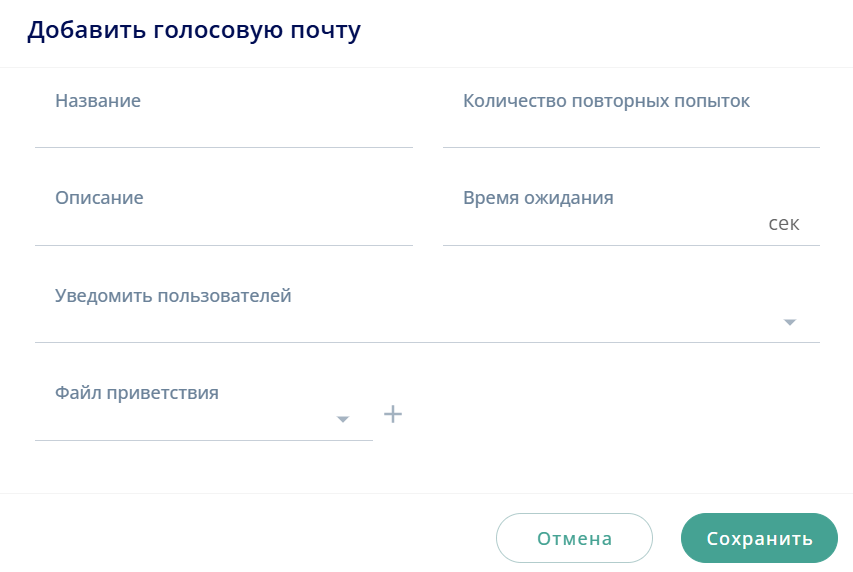This screenshot has height=572, width=853.
Task: Select the Описание text field
Action: click(223, 224)
